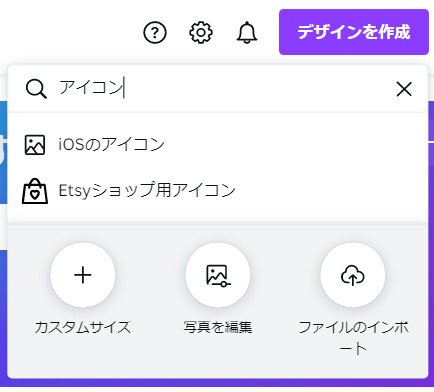The height and width of the screenshot is (392, 434).
Task: Click the cloud upload circle icon
Action: click(x=353, y=275)
